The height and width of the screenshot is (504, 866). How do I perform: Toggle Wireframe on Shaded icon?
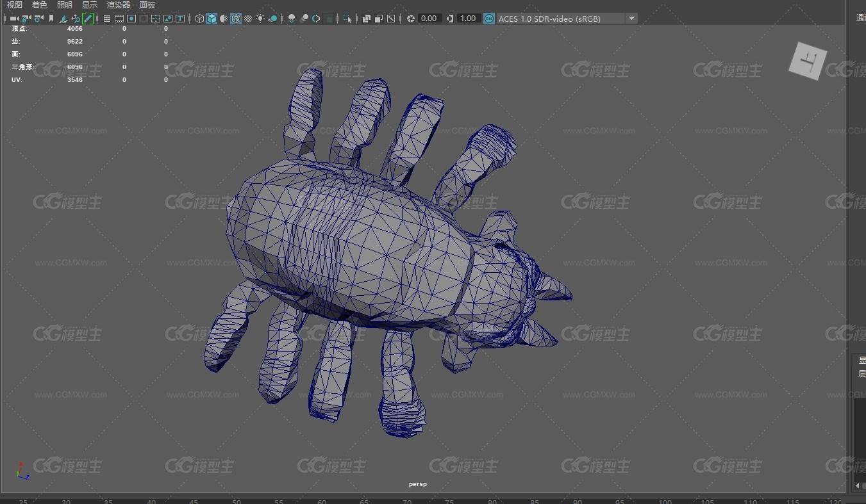236,19
